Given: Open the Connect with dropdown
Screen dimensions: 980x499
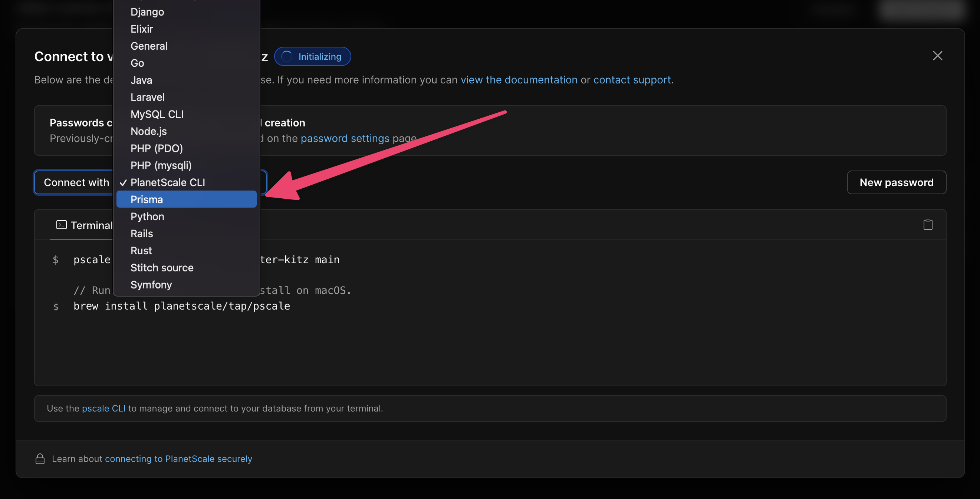Looking at the screenshot, I should [x=76, y=182].
